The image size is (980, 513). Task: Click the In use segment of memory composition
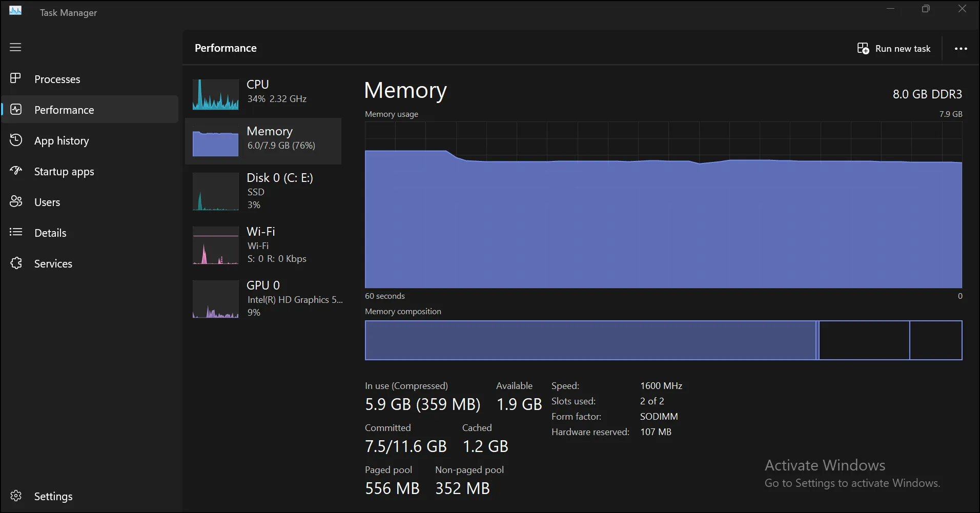590,340
